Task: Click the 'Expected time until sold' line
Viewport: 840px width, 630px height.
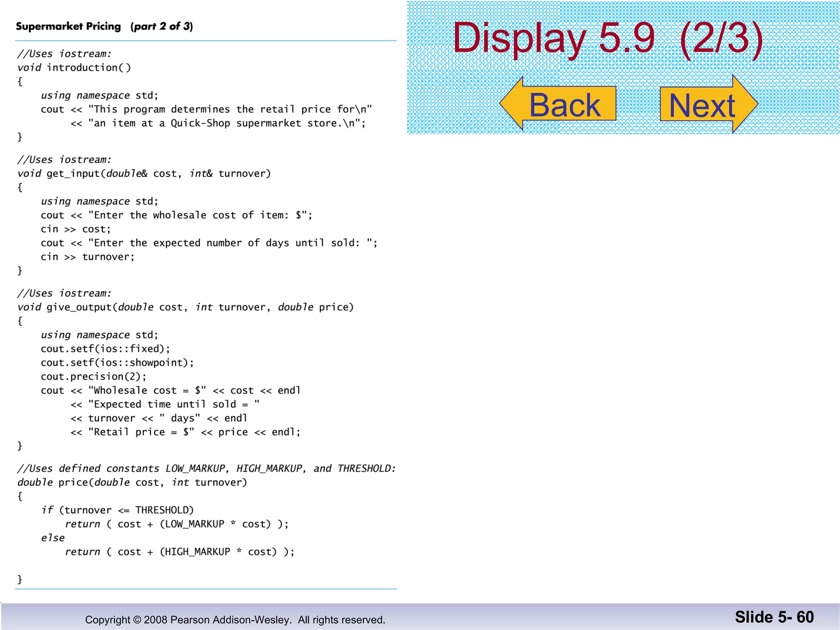Action: 165,404
